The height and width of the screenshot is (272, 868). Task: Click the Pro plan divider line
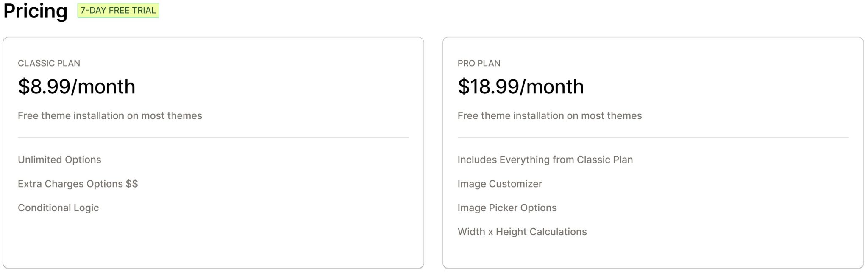(653, 137)
